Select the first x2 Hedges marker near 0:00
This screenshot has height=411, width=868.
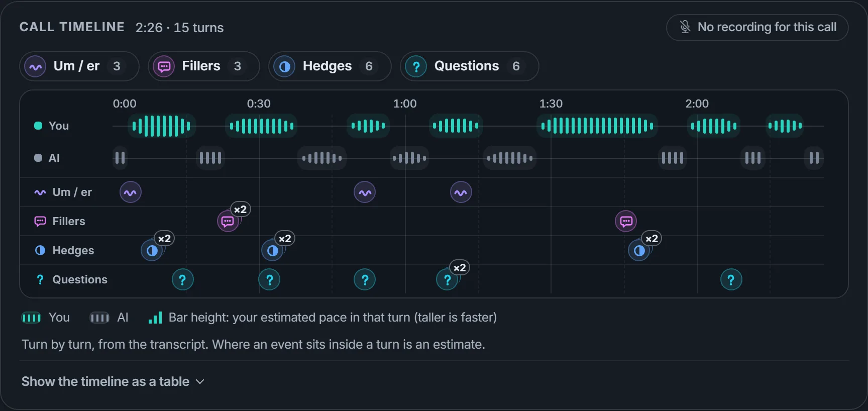(x=152, y=250)
